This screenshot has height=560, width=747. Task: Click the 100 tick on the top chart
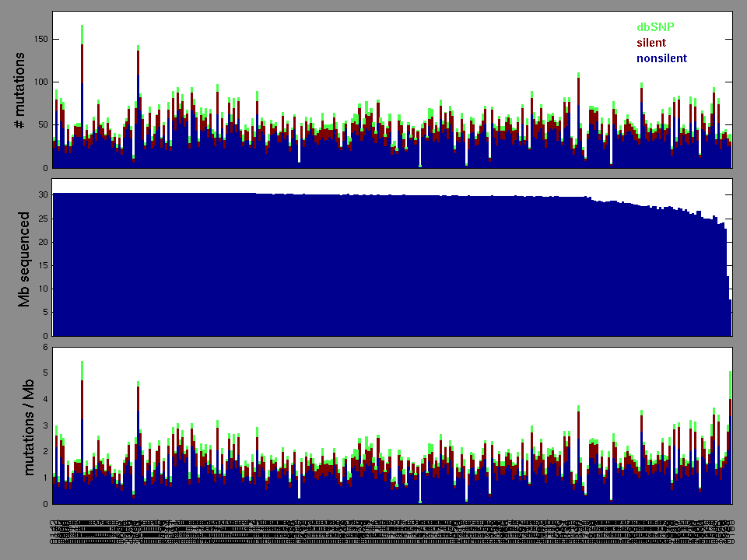click(40, 82)
